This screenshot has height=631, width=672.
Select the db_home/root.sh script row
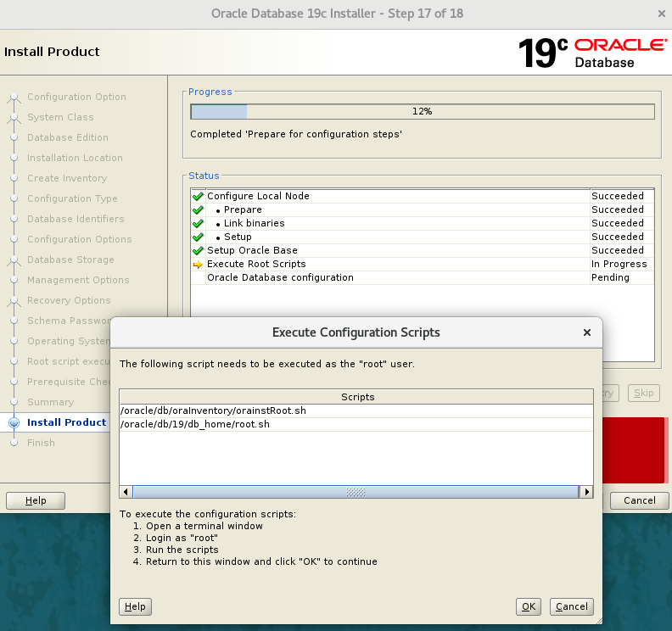[356, 425]
